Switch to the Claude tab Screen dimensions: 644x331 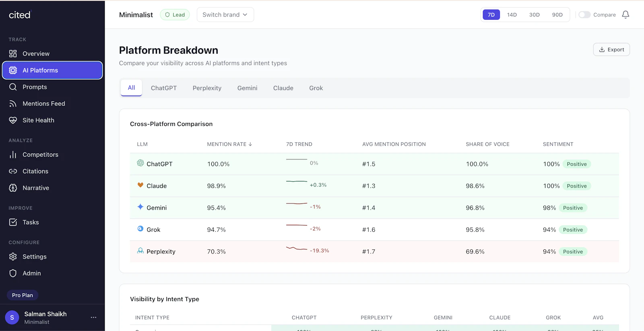coord(283,88)
